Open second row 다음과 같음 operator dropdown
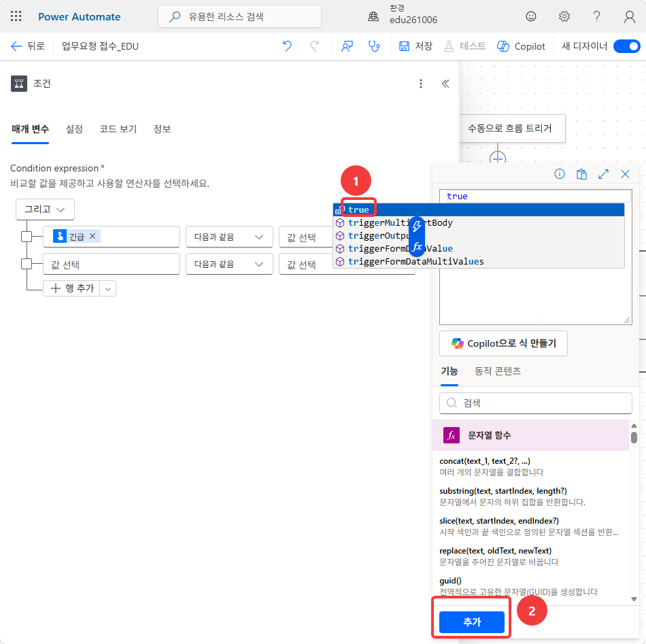Image resolution: width=646 pixels, height=644 pixels. (x=229, y=264)
